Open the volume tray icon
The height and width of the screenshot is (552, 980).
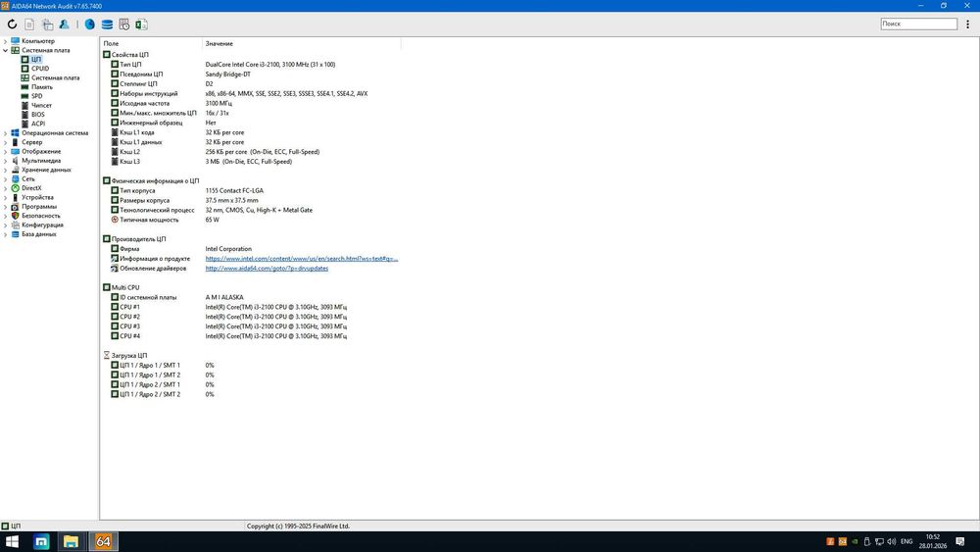[891, 541]
